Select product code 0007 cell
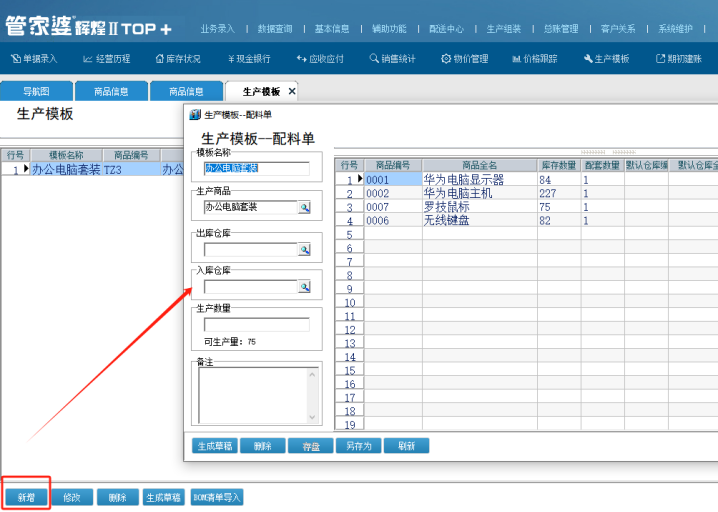This screenshot has width=718, height=512. (393, 207)
